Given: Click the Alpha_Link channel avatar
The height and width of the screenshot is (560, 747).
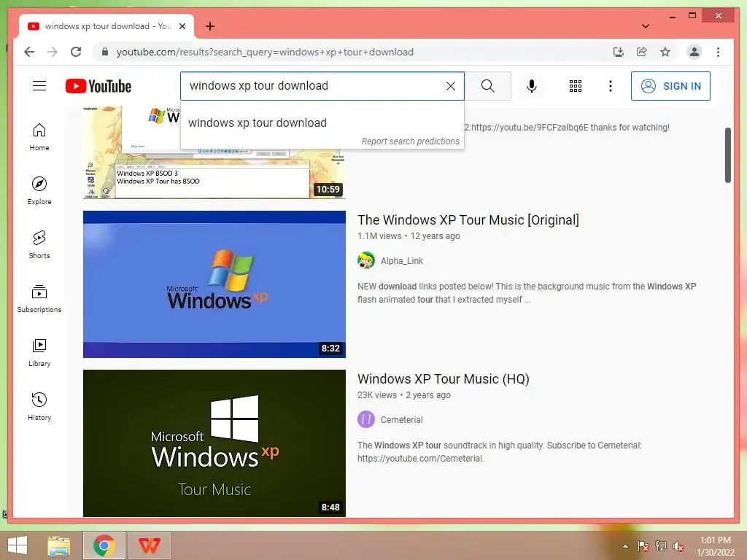Looking at the screenshot, I should [x=366, y=260].
